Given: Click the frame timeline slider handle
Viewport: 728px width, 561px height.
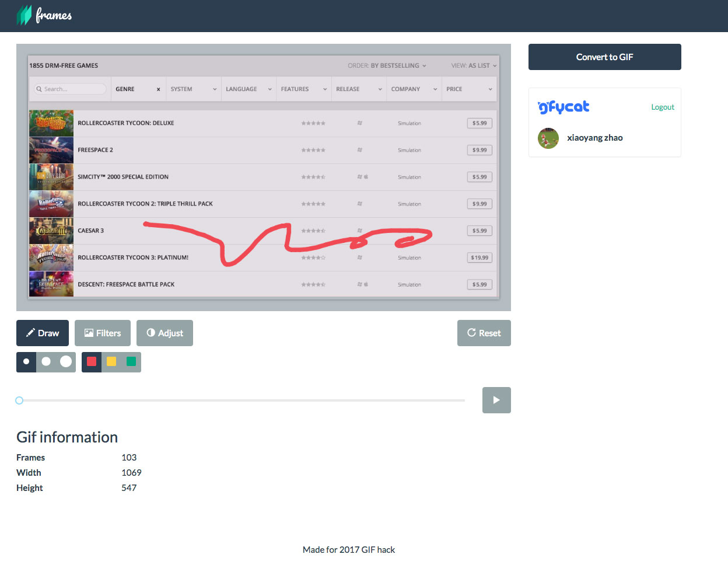Looking at the screenshot, I should (19, 400).
